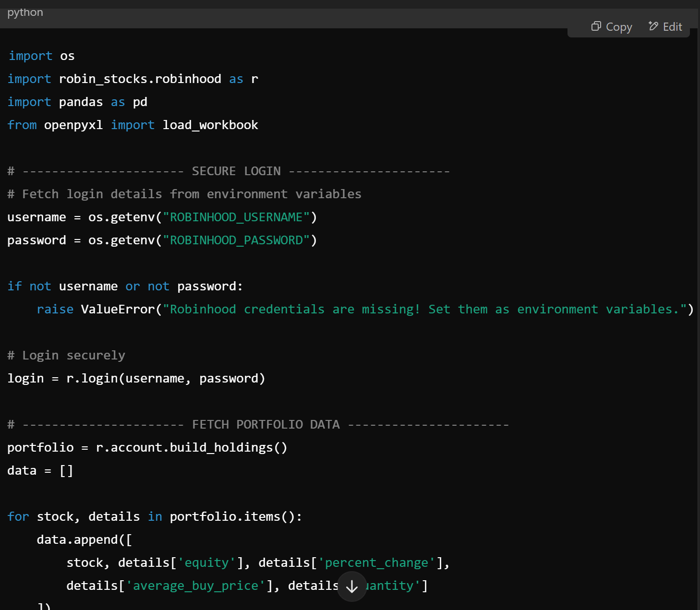Click the SECURE LOGIN comment heading
The image size is (700, 610).
click(x=236, y=171)
